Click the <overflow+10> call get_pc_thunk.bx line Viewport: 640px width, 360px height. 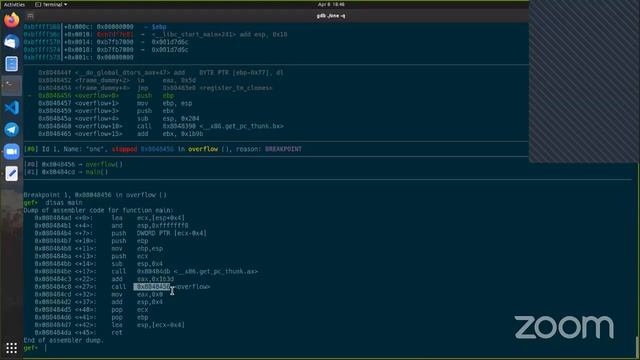click(161, 127)
